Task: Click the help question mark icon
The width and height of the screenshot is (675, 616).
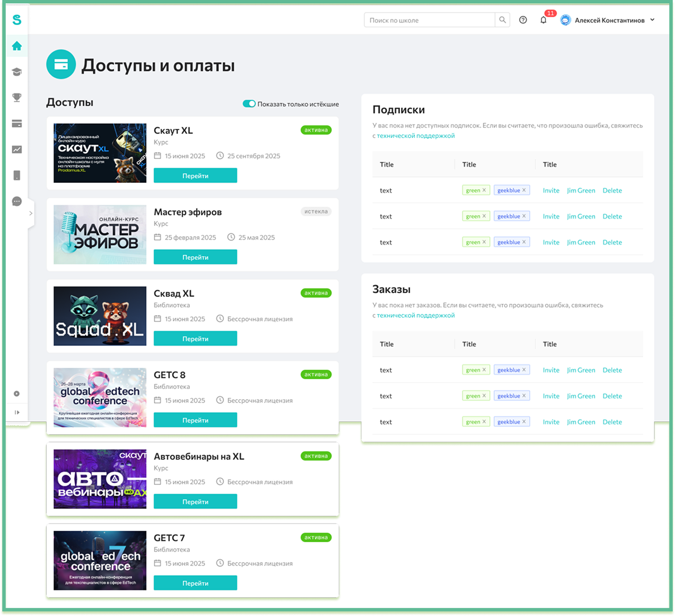Action: pyautogui.click(x=523, y=20)
